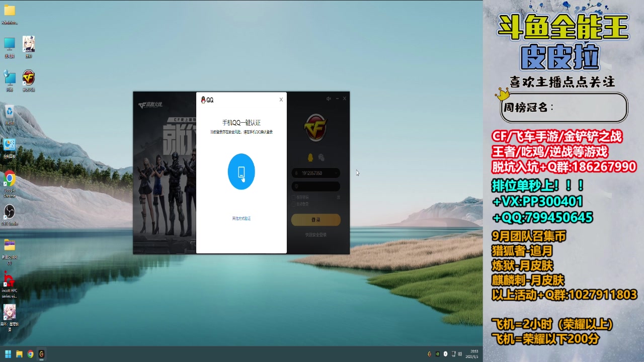Select the WeChat login icon in launcher
Image resolution: width=644 pixels, height=362 pixels.
321,157
